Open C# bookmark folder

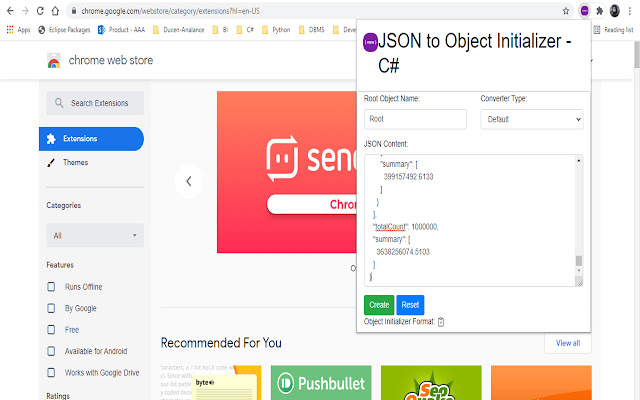tap(245, 30)
